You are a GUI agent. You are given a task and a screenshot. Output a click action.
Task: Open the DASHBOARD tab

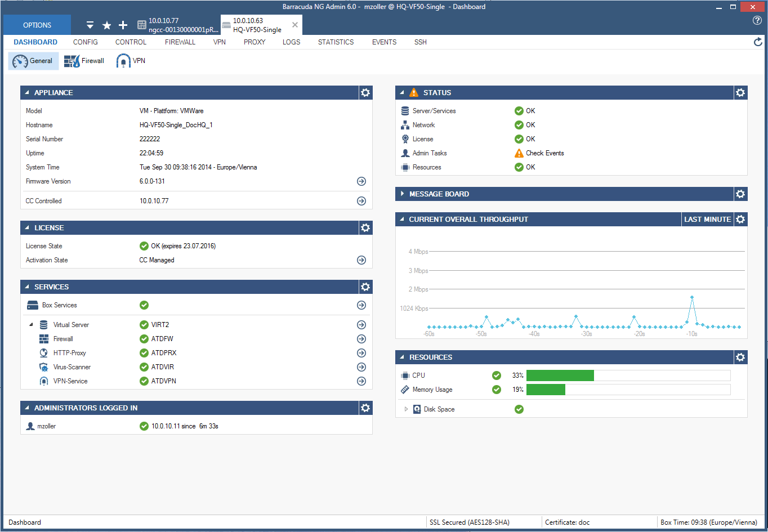[x=35, y=42]
